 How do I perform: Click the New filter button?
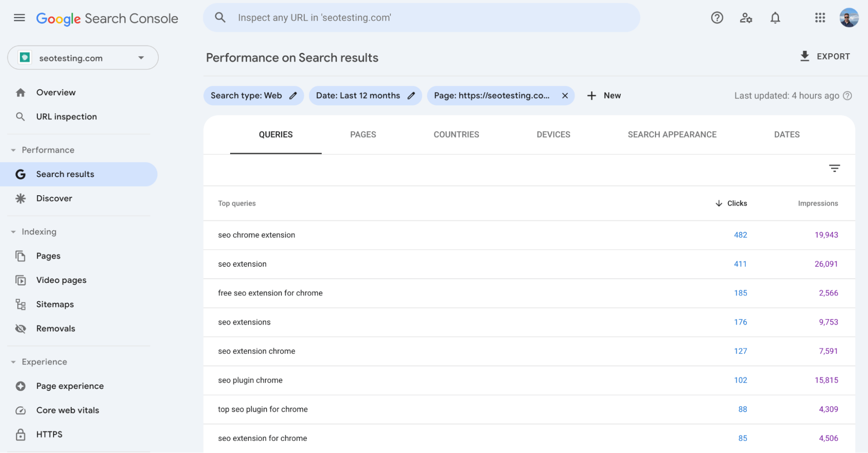(x=604, y=96)
